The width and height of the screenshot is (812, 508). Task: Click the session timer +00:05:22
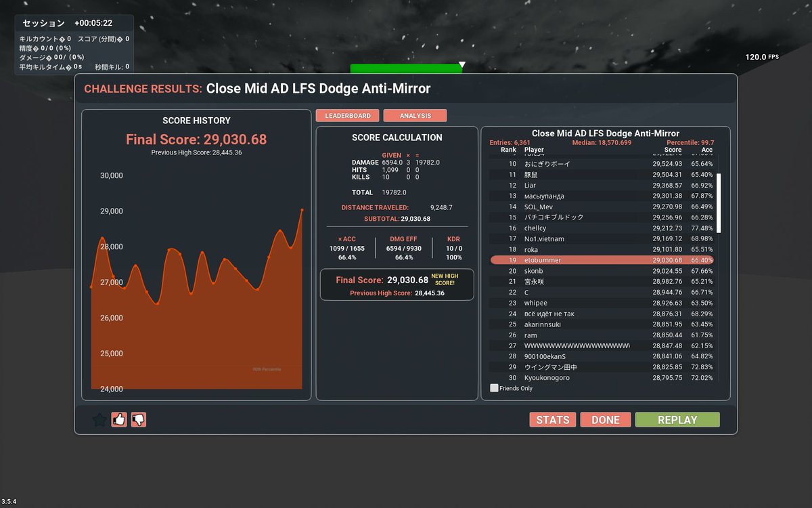click(93, 23)
